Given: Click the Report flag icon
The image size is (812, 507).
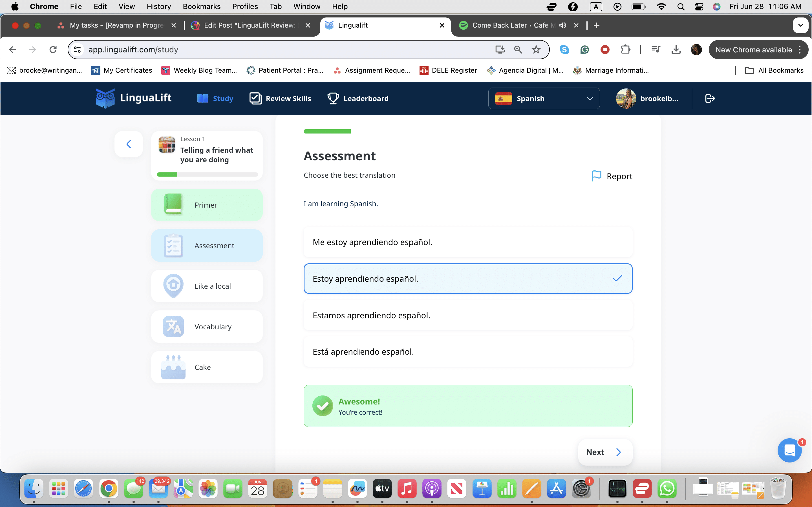Looking at the screenshot, I should click(x=597, y=176).
